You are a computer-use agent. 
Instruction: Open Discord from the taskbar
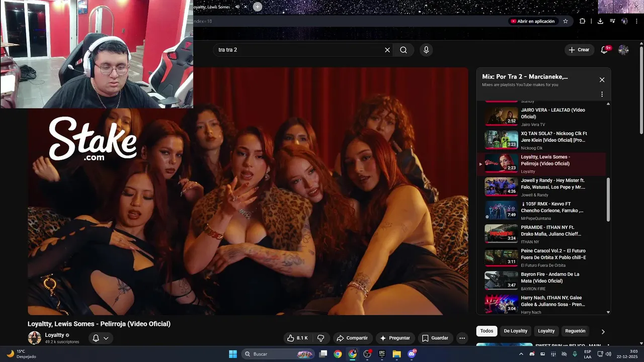coord(412,354)
